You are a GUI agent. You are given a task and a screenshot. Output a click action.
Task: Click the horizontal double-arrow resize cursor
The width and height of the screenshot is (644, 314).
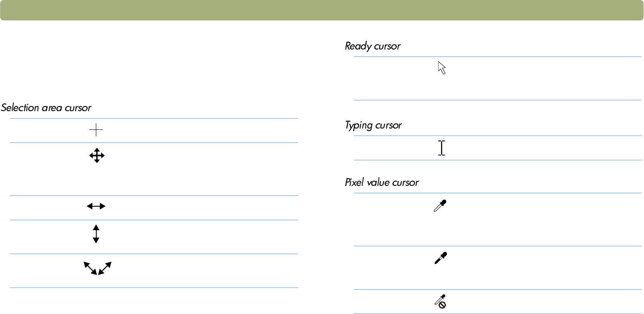pyautogui.click(x=96, y=207)
